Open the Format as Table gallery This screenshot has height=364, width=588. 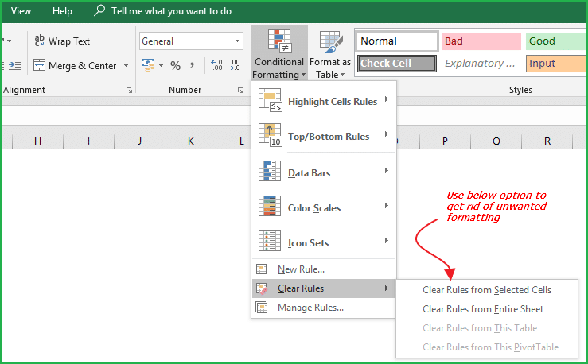pyautogui.click(x=329, y=52)
